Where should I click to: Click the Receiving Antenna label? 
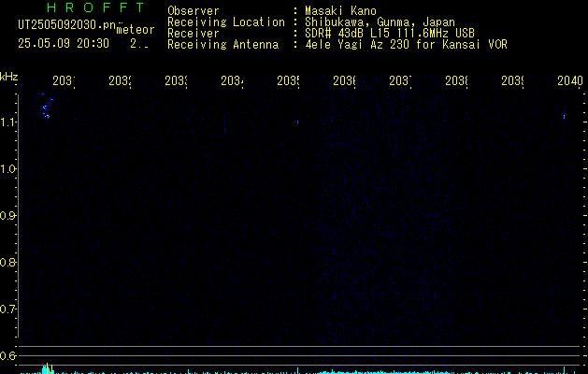[222, 44]
